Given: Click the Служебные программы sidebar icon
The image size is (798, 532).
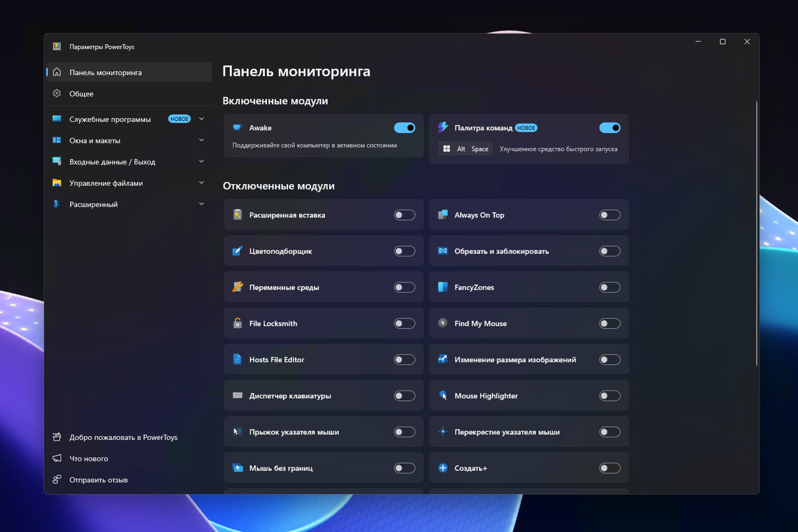Looking at the screenshot, I should tap(57, 119).
